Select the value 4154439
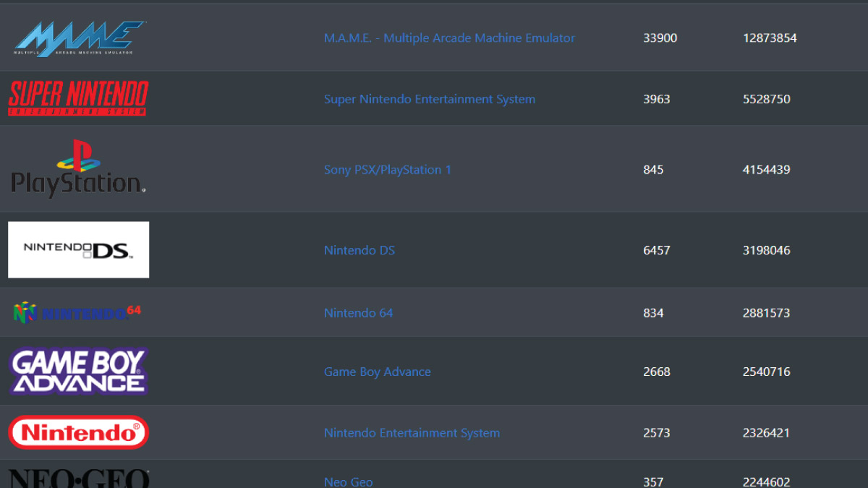The image size is (868, 488). 767,170
